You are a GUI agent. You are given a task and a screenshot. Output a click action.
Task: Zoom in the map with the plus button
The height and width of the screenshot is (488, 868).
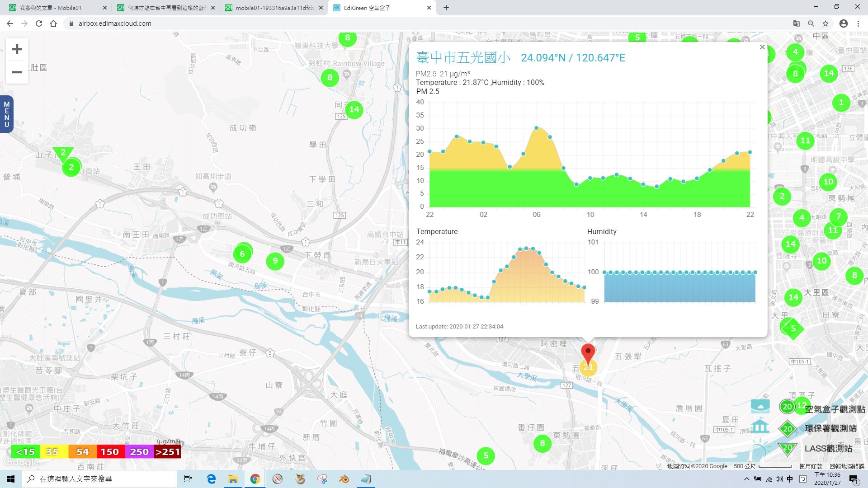tap(17, 49)
